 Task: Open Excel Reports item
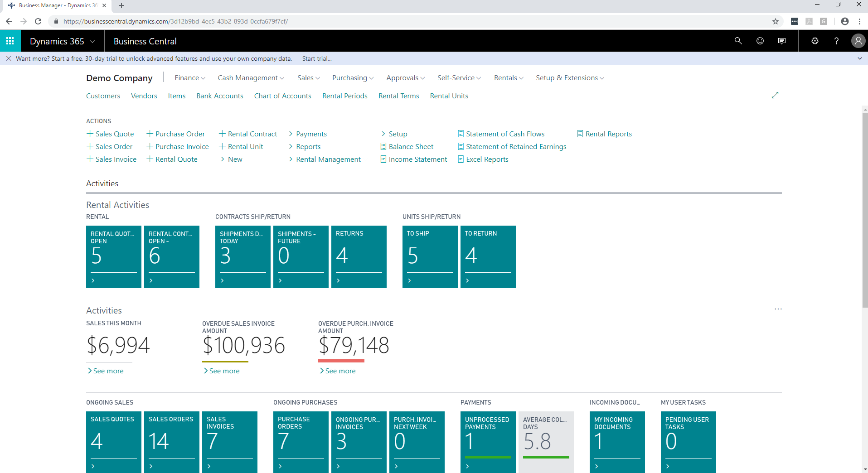point(483,159)
